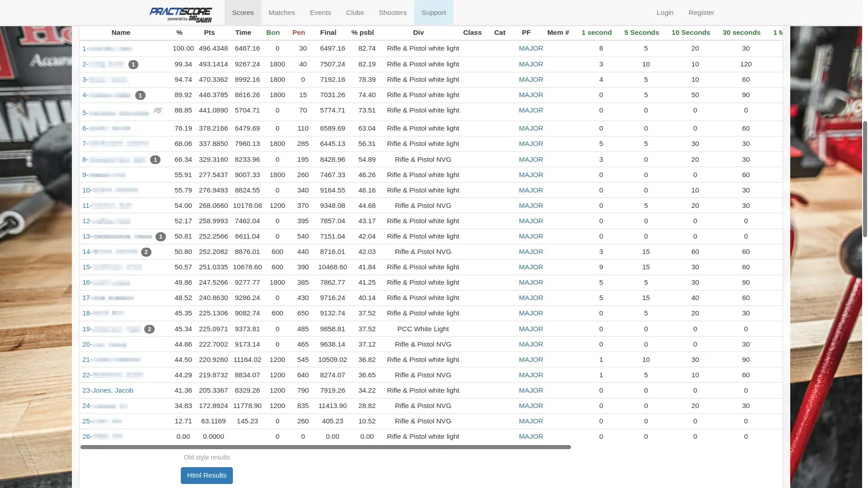
Task: Click the Html Results button
Action: click(207, 475)
